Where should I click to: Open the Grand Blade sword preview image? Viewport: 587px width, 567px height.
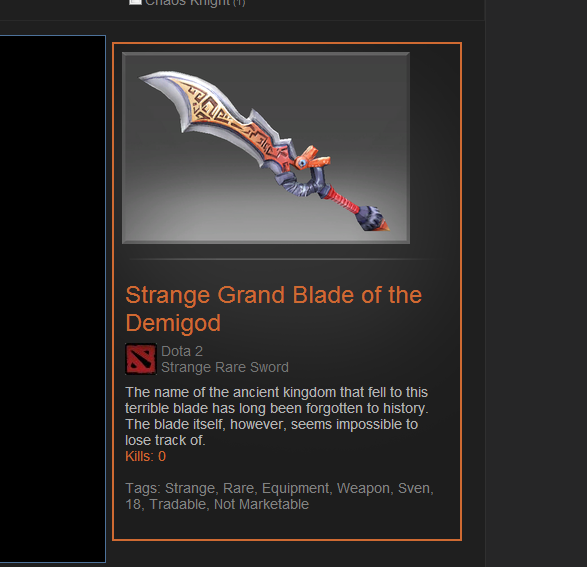(266, 148)
